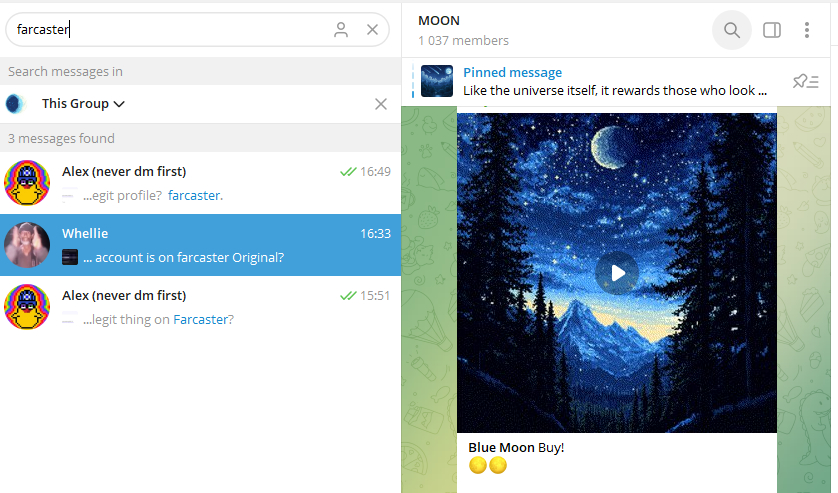838x493 pixels.
Task: Open Alex's 15:51 message about Farcaster
Action: [x=200, y=307]
